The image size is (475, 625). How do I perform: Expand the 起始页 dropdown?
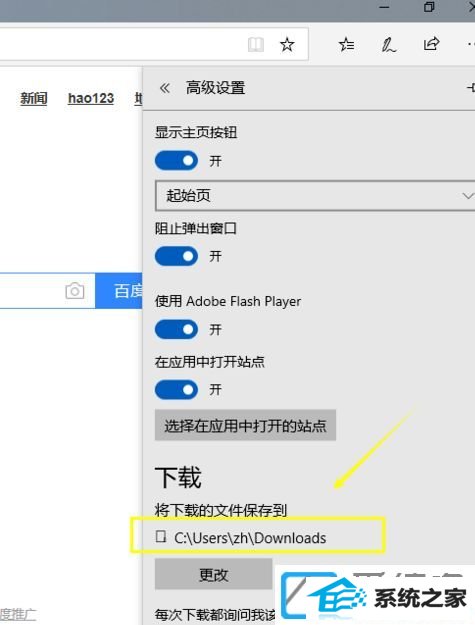315,196
